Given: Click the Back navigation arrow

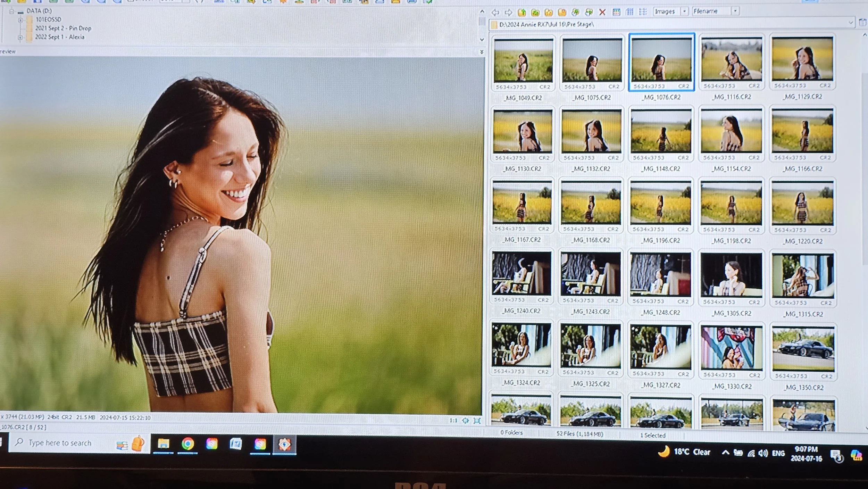Looking at the screenshot, I should (495, 13).
